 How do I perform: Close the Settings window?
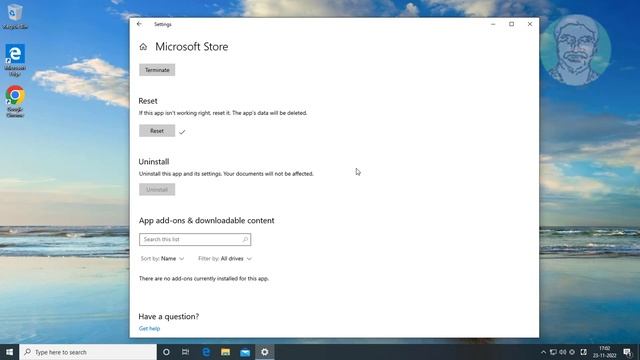coord(530,24)
